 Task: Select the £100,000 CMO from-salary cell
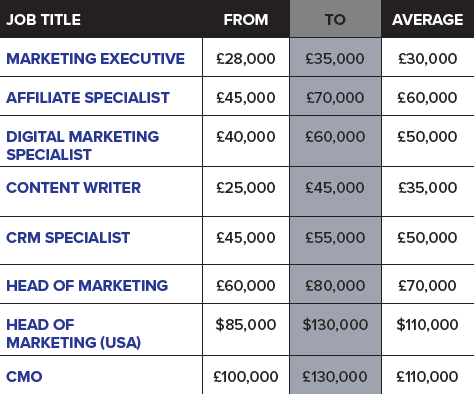(x=246, y=377)
